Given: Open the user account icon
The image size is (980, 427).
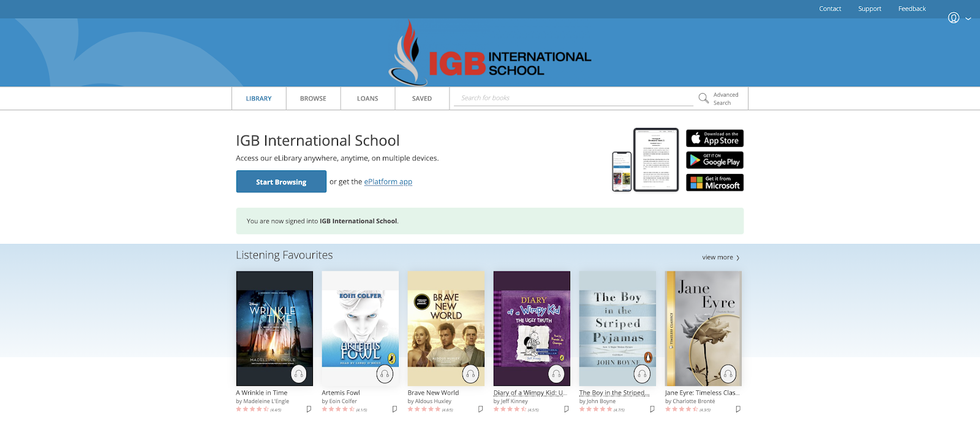Looking at the screenshot, I should [954, 18].
